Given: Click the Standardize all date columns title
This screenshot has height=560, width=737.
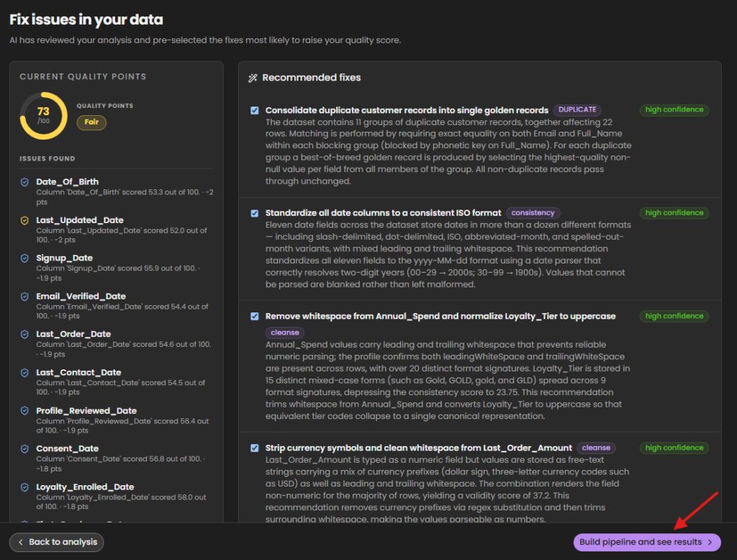Looking at the screenshot, I should [383, 213].
